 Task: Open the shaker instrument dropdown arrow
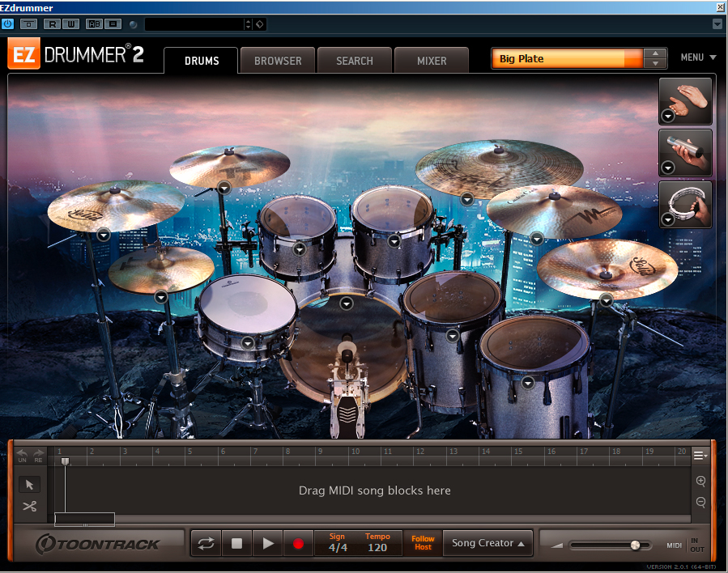(x=667, y=167)
